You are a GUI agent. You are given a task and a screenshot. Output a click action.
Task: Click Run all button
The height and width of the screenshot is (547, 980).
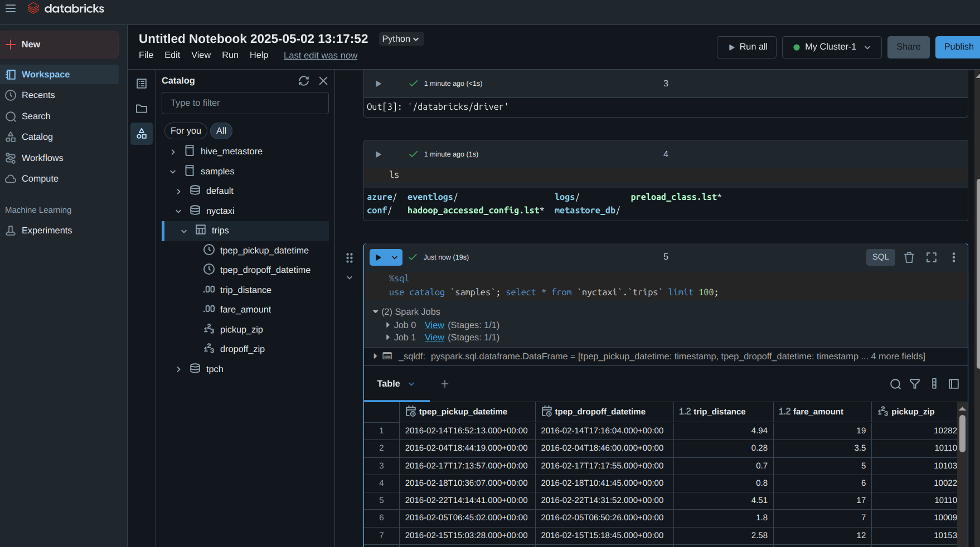point(746,47)
